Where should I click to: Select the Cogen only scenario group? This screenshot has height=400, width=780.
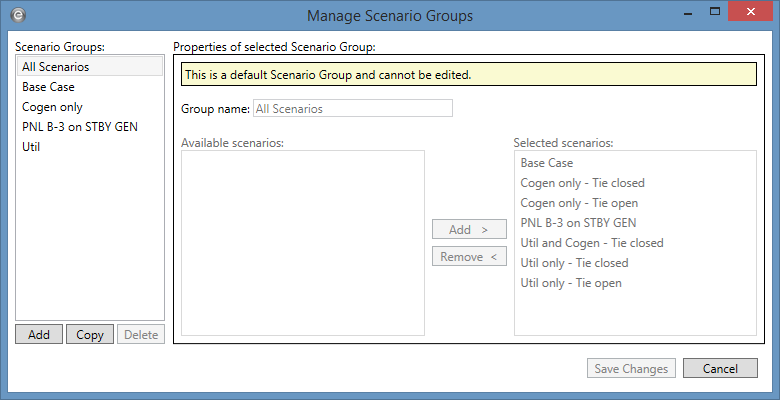[52, 107]
